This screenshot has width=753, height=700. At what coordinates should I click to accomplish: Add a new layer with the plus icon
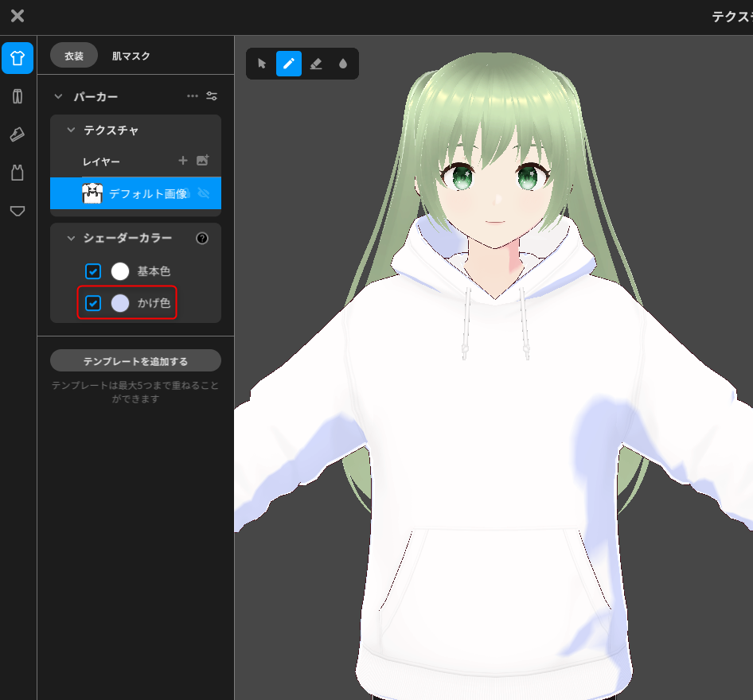pos(183,161)
